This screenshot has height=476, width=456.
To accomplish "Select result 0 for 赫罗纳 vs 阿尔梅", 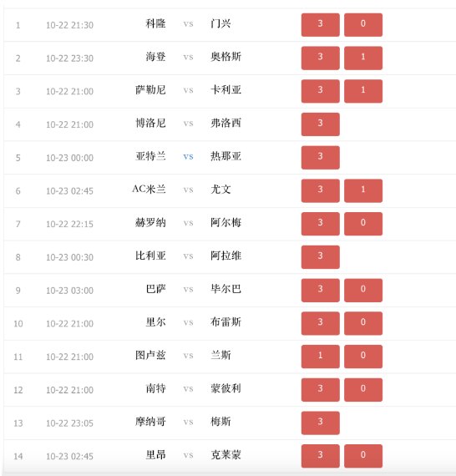I will pyautogui.click(x=363, y=224).
